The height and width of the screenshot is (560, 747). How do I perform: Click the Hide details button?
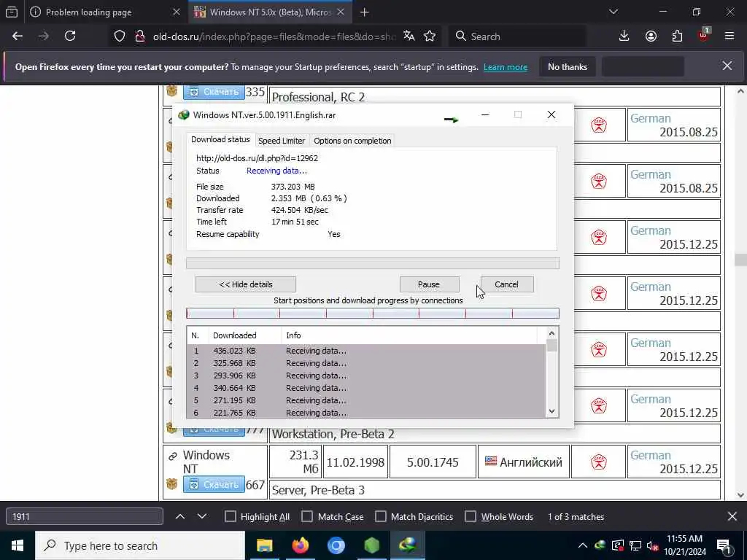click(x=246, y=284)
